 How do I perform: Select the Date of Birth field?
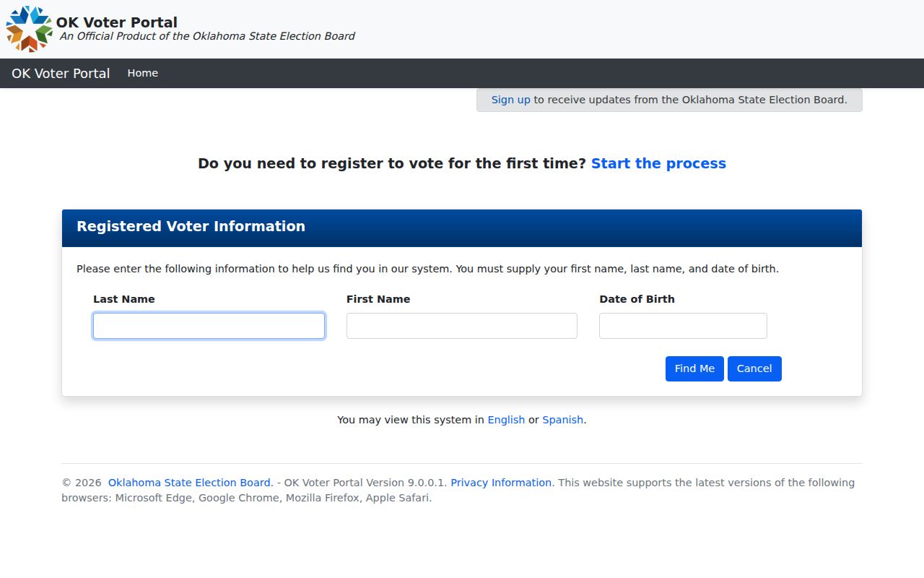click(683, 326)
